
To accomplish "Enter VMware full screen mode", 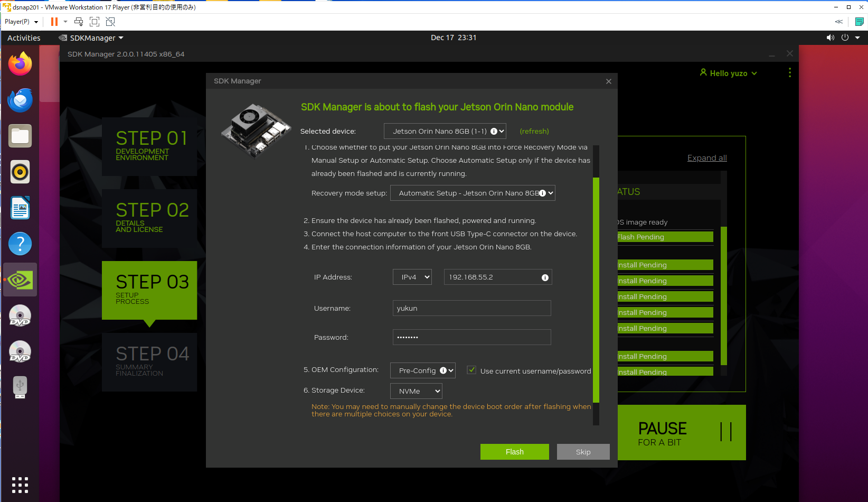I will click(x=95, y=22).
